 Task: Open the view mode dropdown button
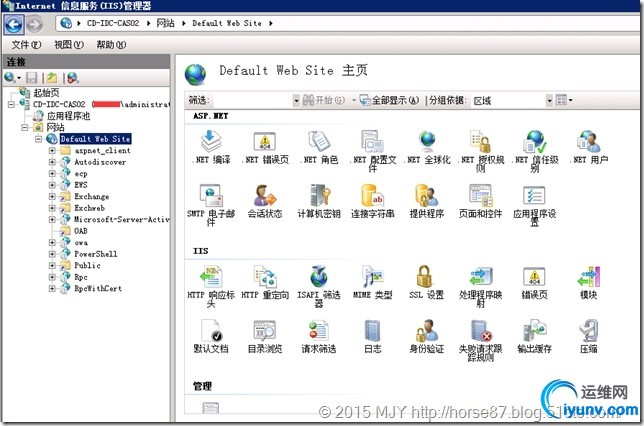coord(564,100)
